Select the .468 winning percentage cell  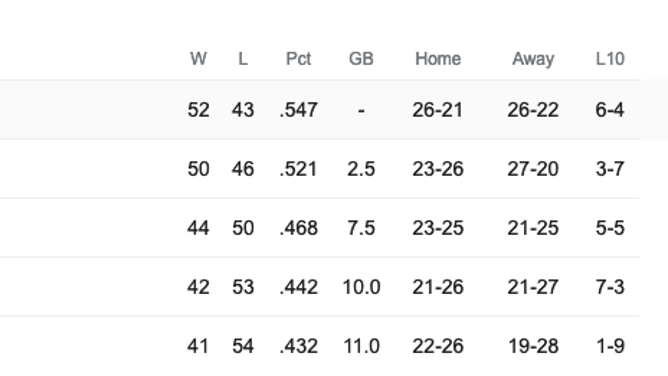click(299, 228)
